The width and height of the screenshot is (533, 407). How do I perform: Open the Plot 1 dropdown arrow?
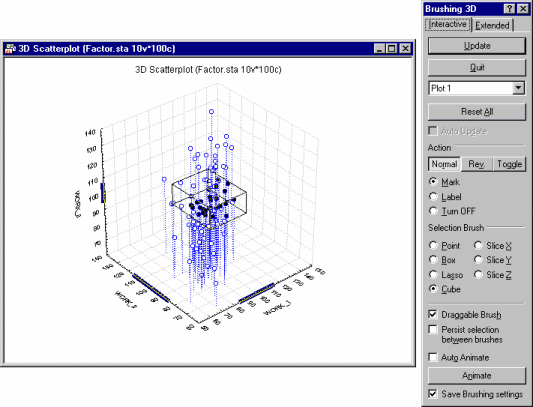518,88
